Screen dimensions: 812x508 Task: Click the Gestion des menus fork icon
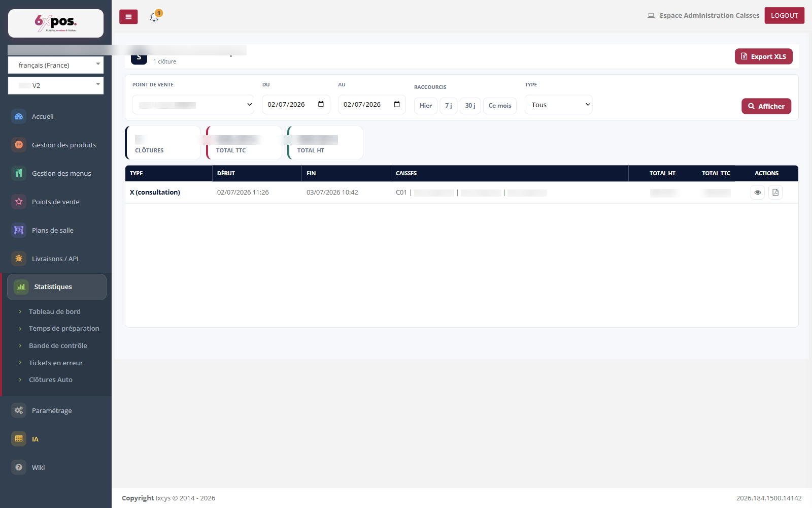coord(19,173)
